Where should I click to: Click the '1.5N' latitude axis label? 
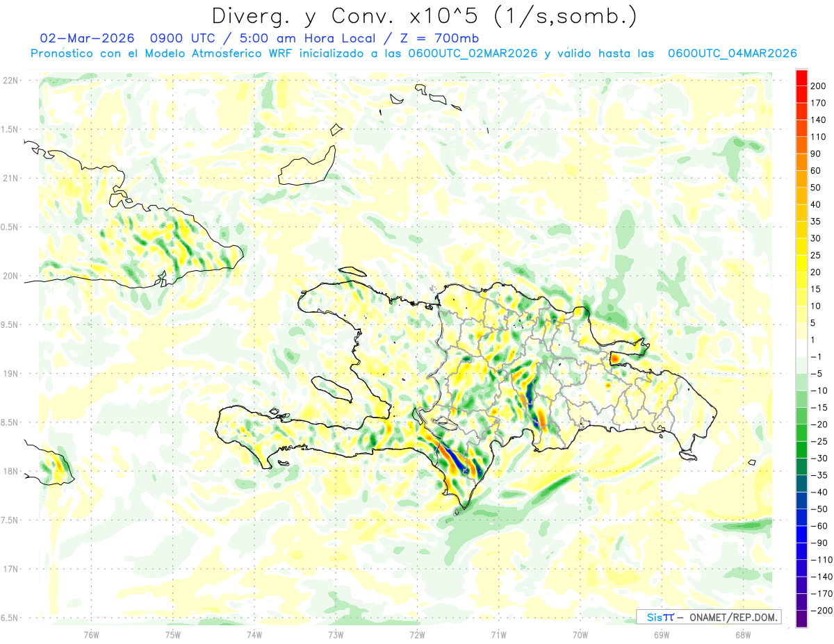9,129
